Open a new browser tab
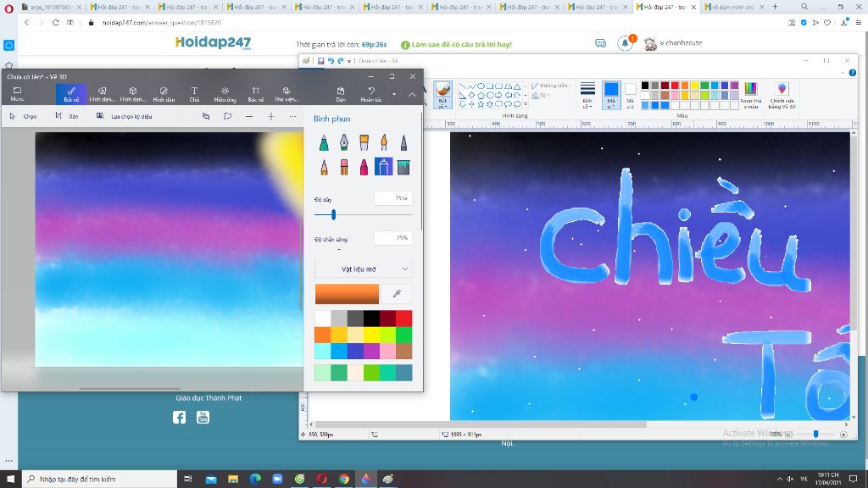This screenshot has height=488, width=868. 775,7
